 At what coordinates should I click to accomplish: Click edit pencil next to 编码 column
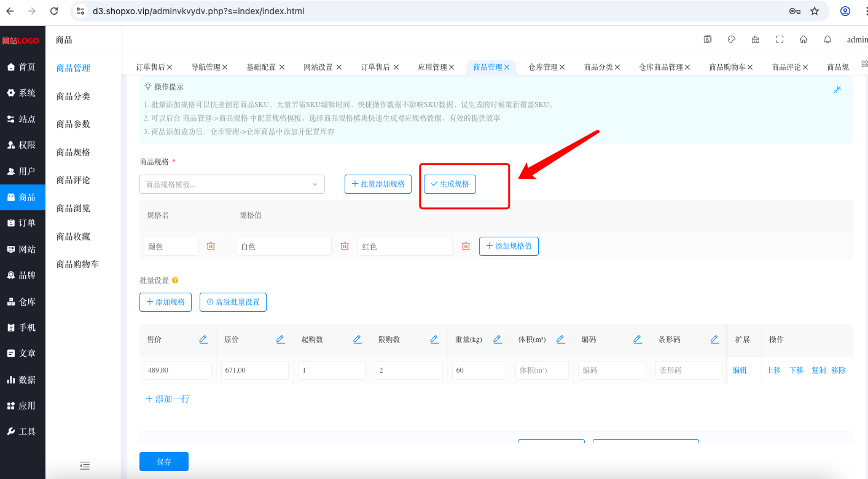click(x=637, y=339)
